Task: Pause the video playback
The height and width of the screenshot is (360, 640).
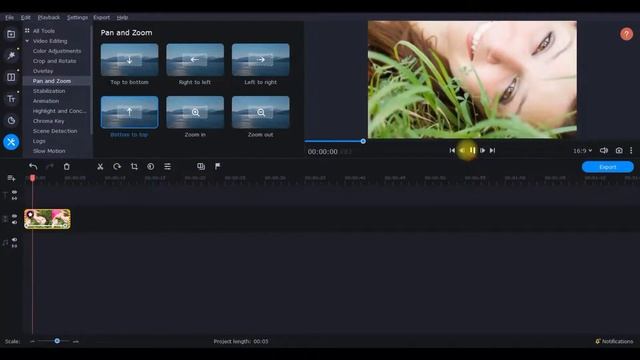Action: (x=472, y=150)
